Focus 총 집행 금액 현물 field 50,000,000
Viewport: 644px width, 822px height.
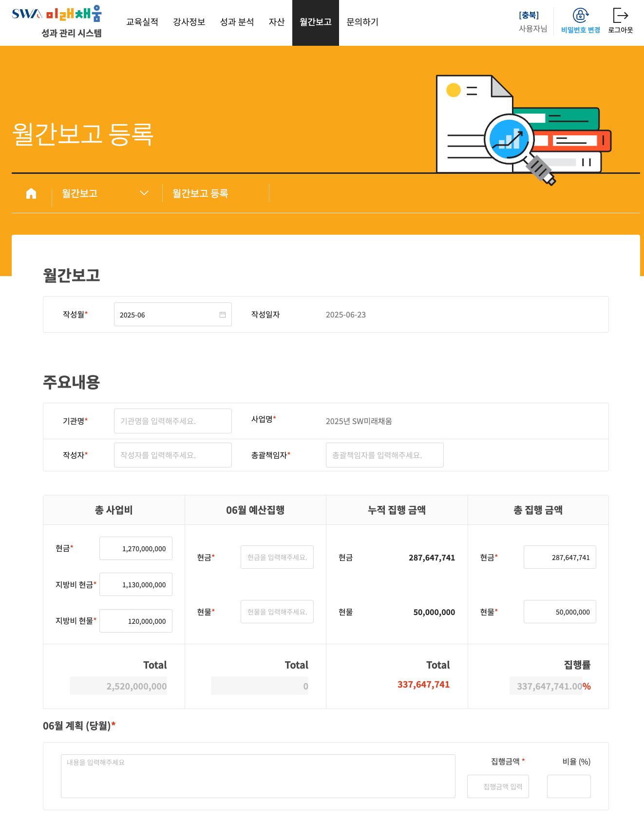(x=560, y=612)
